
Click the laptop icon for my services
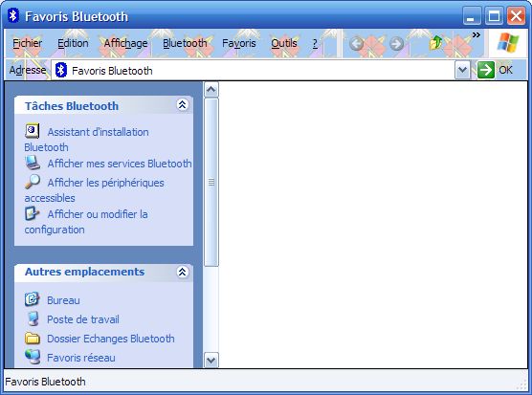(33, 163)
